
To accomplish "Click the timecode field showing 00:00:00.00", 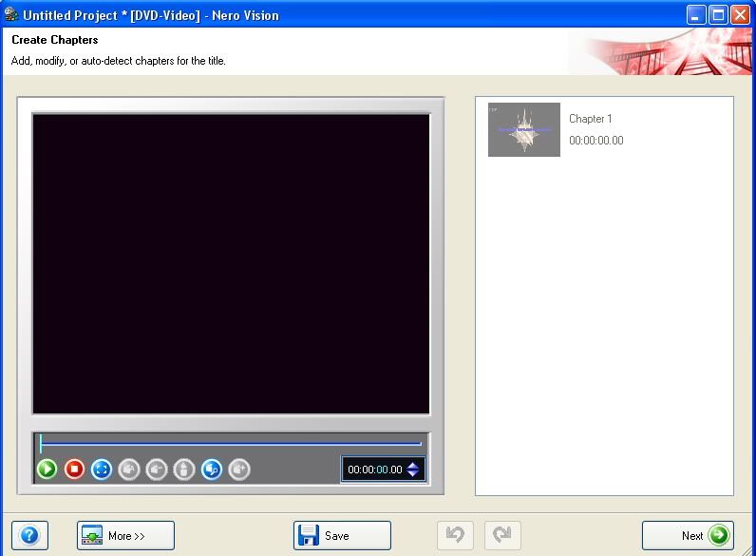I will point(375,470).
